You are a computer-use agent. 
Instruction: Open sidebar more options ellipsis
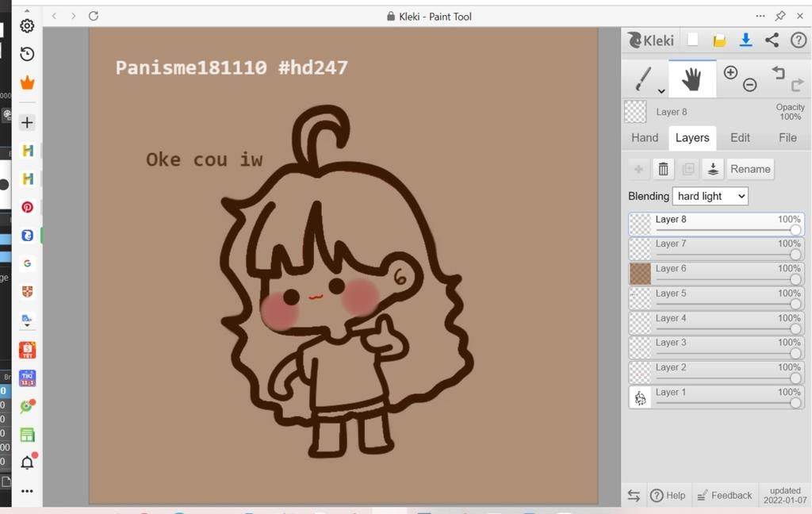pos(27,491)
